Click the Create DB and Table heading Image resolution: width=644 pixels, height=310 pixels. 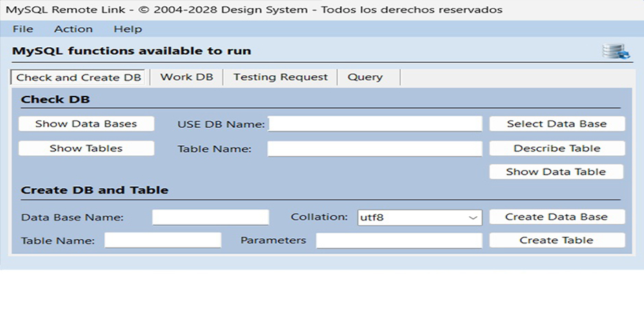(95, 190)
